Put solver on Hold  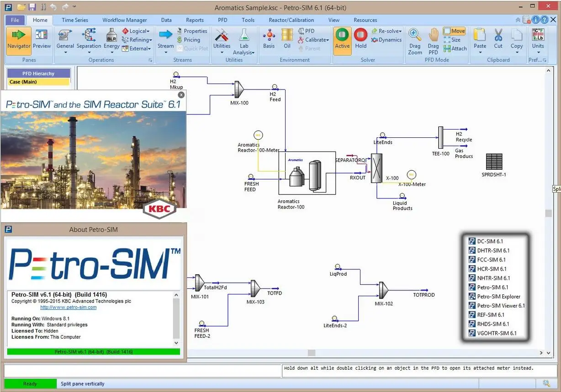click(x=361, y=39)
